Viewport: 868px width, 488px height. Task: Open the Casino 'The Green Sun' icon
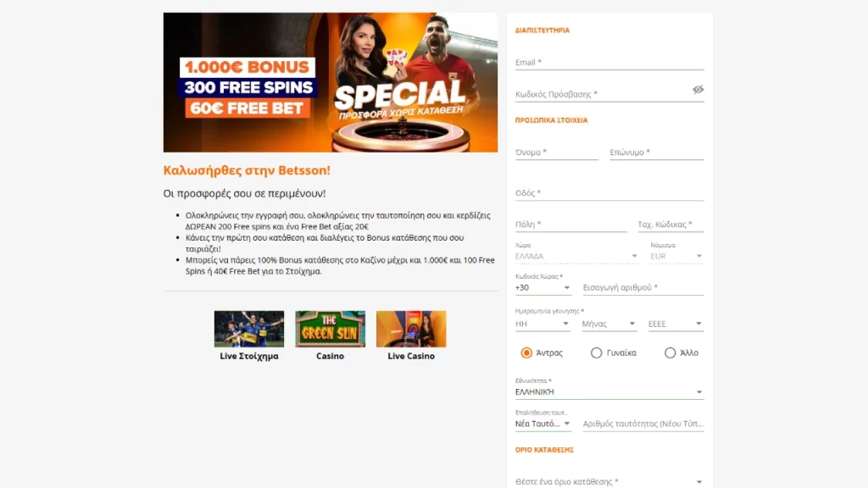click(330, 326)
